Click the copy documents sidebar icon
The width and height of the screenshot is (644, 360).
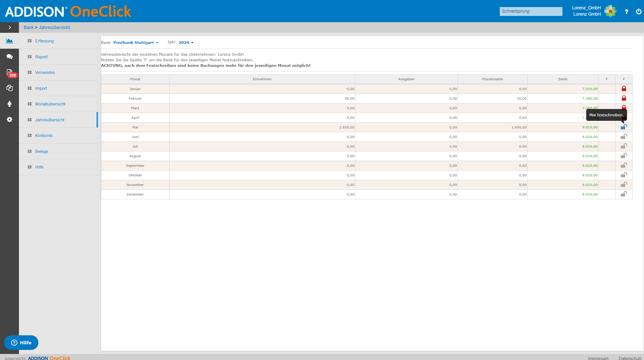9,88
